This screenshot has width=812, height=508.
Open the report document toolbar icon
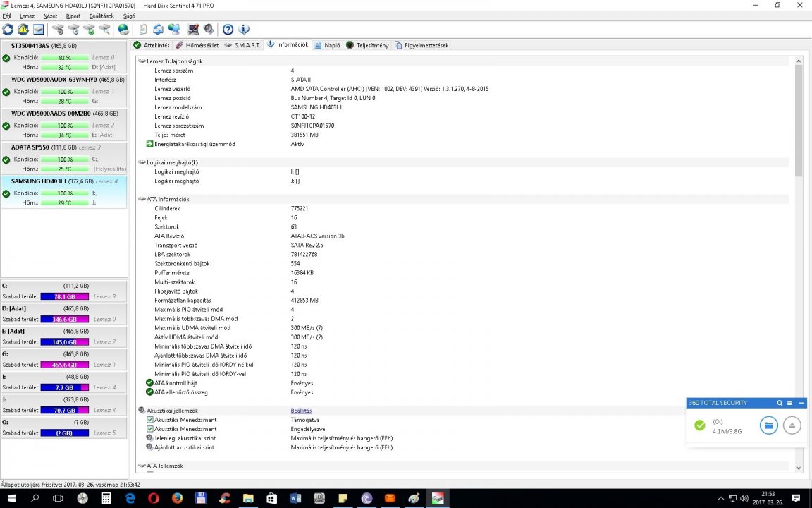point(143,30)
